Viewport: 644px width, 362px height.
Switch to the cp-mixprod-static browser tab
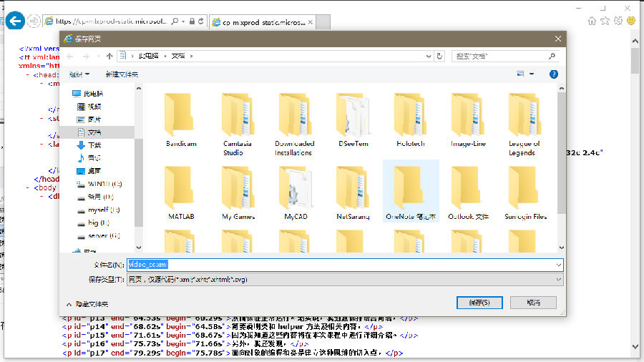pos(262,22)
